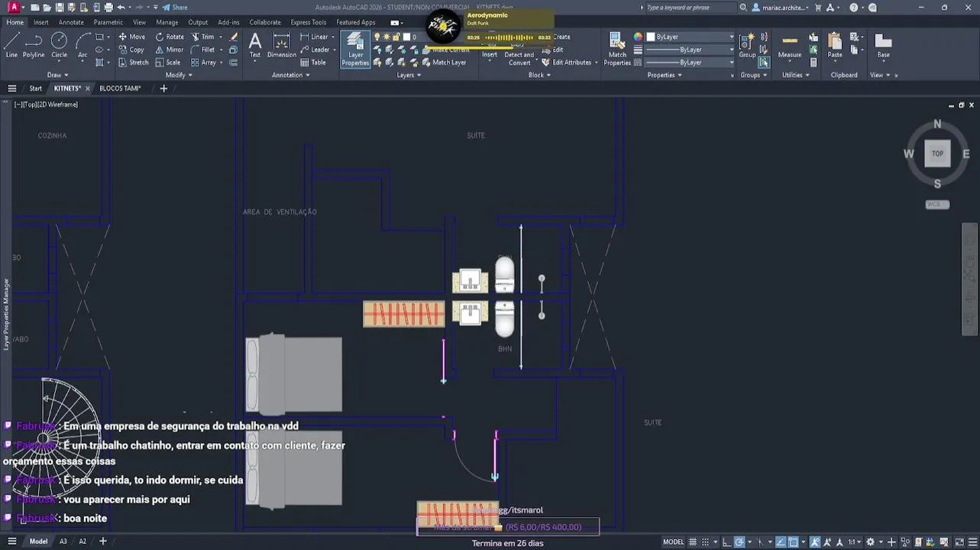Activate the Stretch command
The width and height of the screenshot is (980, 550).
point(133,63)
